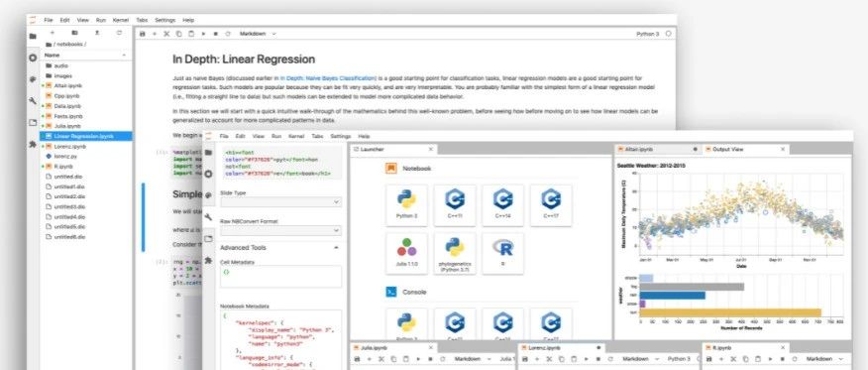Viewport: 868px width, 370px height.
Task: Follow the In Depth: Naive Bayes Classification link
Action: (328, 78)
